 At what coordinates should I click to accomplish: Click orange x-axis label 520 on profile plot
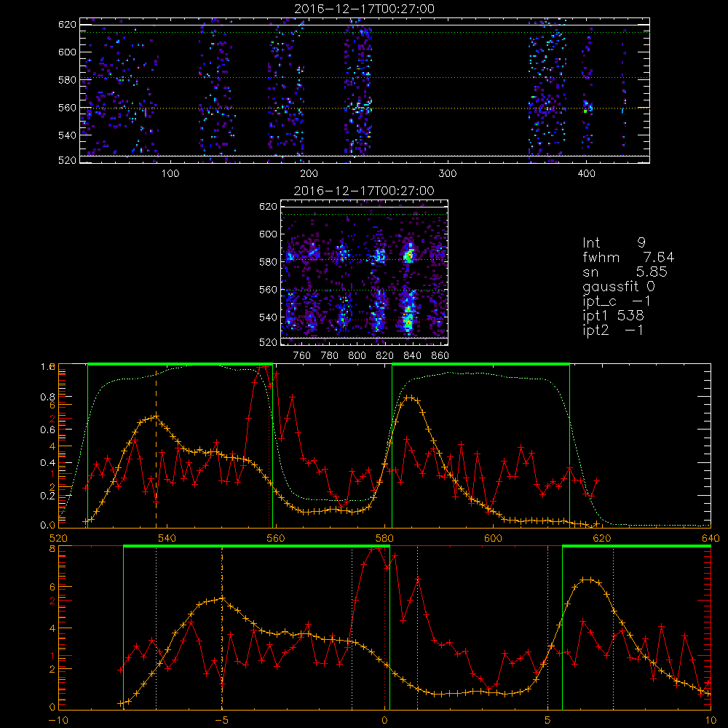click(58, 538)
